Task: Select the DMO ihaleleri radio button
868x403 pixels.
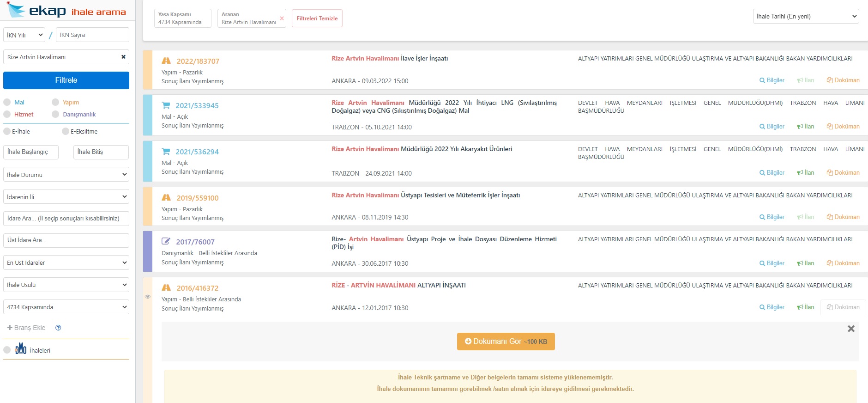Action: tap(7, 350)
